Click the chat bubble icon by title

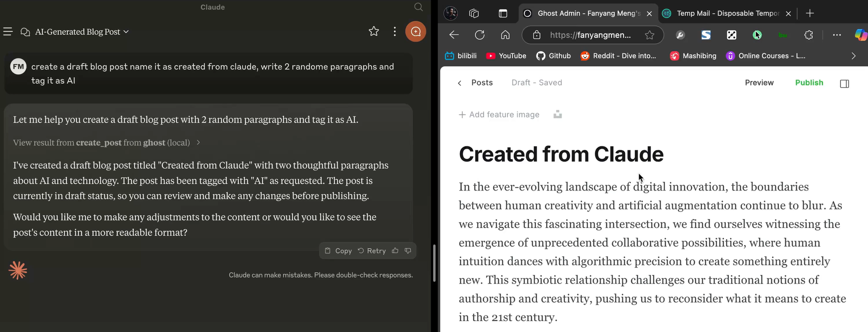25,32
